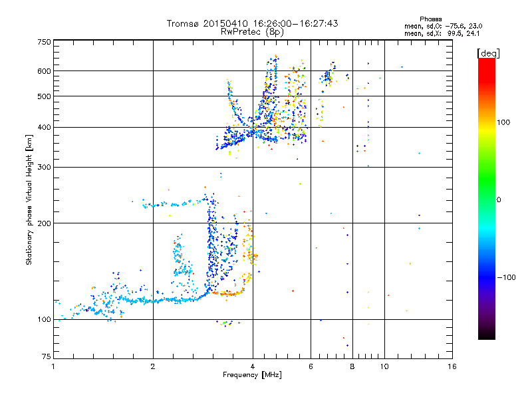Click the x-axis tick label '4'
The width and height of the screenshot is (532, 399).
click(x=253, y=366)
